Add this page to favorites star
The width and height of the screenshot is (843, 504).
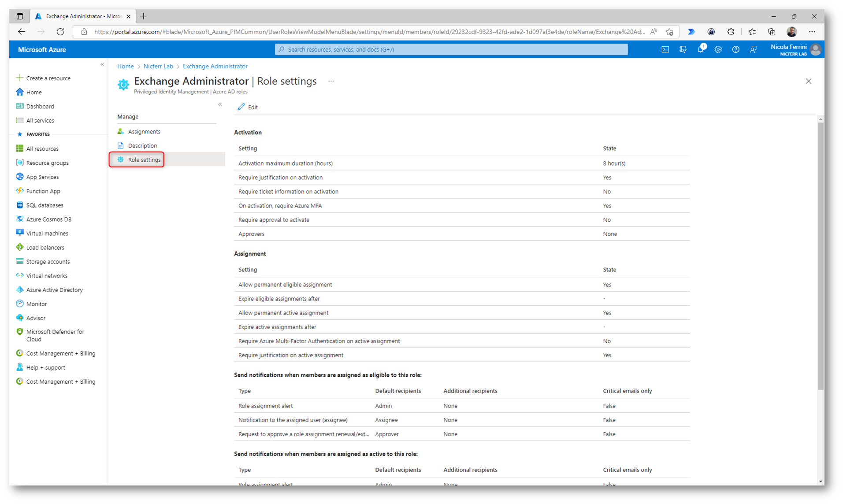pyautogui.click(x=669, y=32)
